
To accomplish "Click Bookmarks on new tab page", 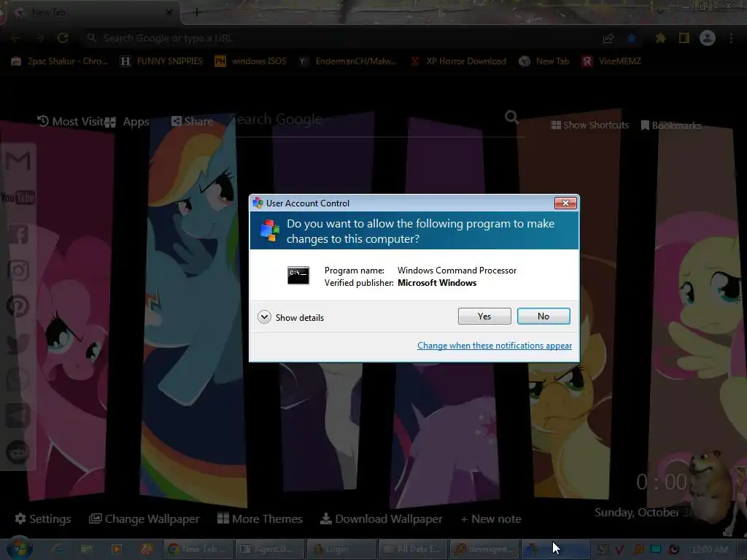I will pos(671,125).
